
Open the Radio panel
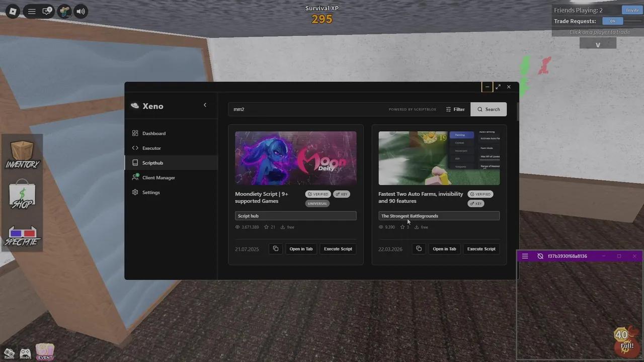click(x=9, y=352)
